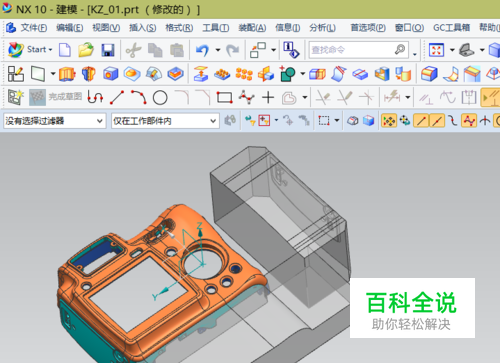
Task: Open the GC工具箱 menu
Action: [x=452, y=28]
